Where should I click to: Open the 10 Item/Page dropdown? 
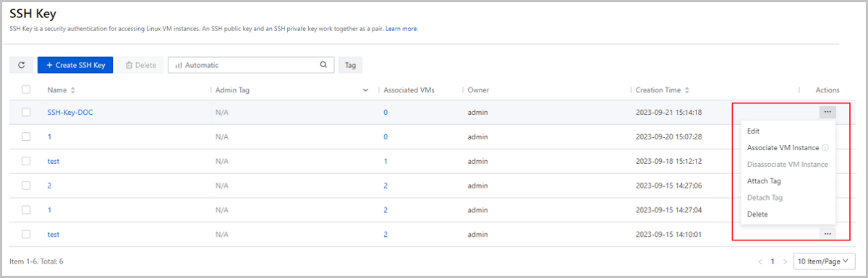click(x=825, y=261)
